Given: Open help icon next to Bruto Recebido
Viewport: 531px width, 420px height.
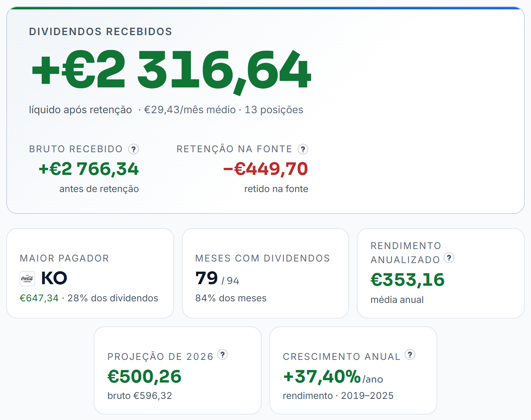Looking at the screenshot, I should click(134, 149).
